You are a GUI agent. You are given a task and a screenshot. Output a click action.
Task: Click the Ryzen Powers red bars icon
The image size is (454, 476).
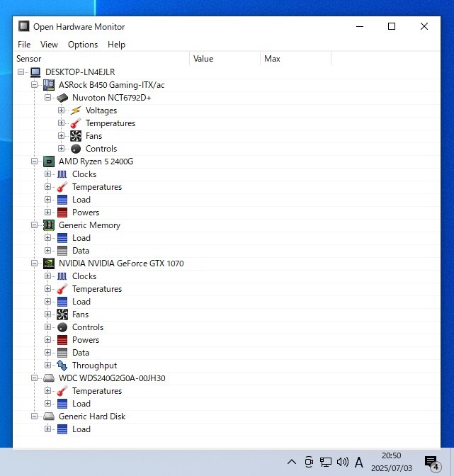pyautogui.click(x=62, y=212)
